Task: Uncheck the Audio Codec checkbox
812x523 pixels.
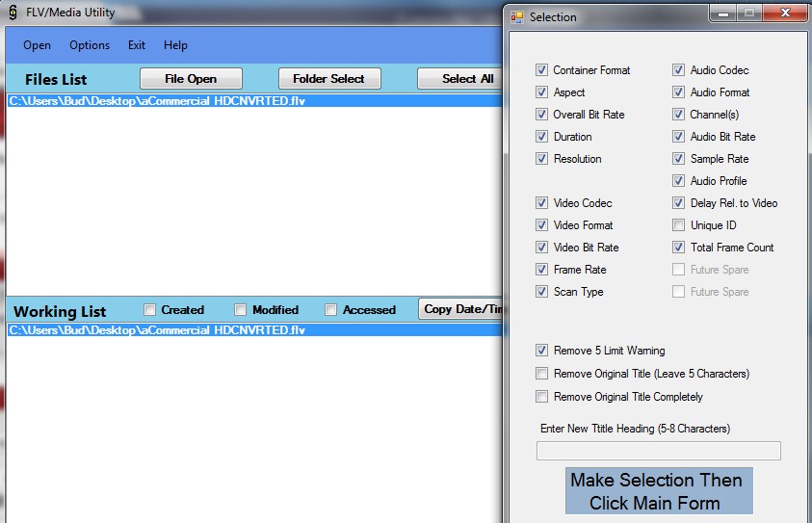Action: (x=678, y=70)
